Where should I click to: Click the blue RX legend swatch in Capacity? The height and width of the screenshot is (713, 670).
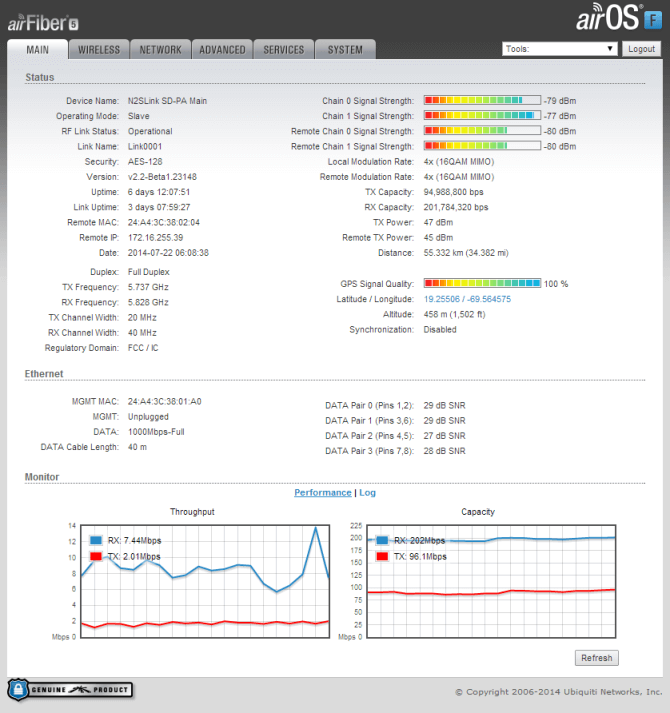382,540
